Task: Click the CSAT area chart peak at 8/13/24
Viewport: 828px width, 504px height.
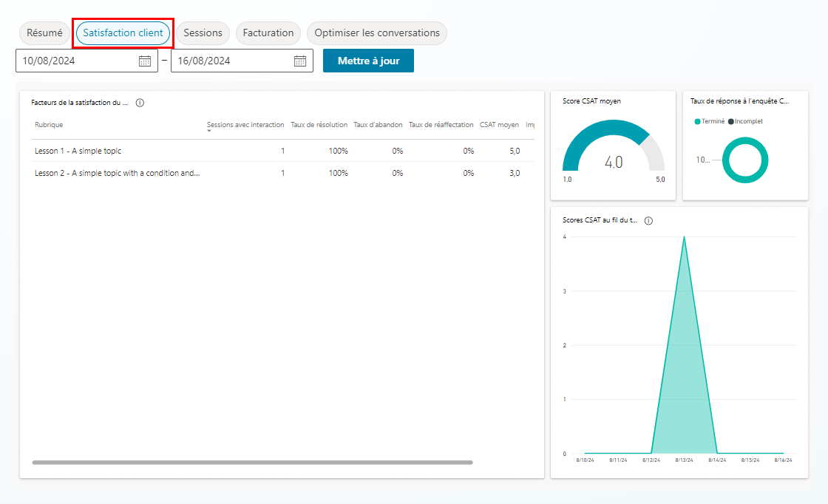Action: [684, 237]
